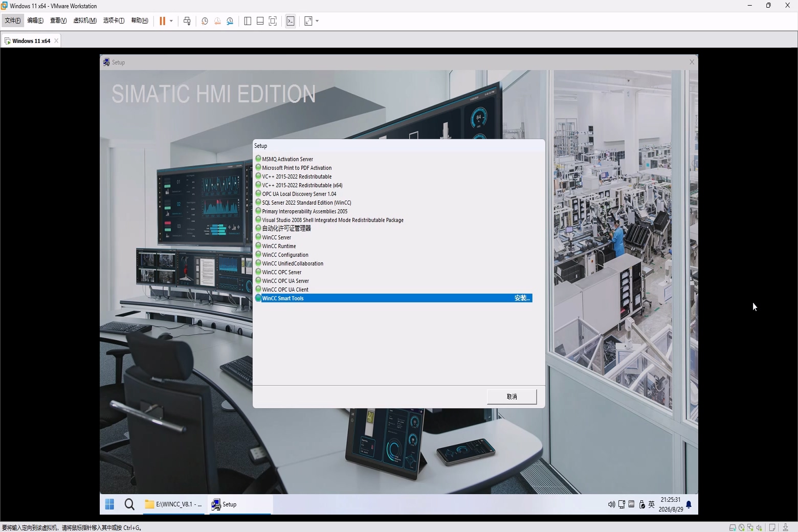798x532 pixels.
Task: Open the 虚拟机(M) menu
Action: coord(85,20)
